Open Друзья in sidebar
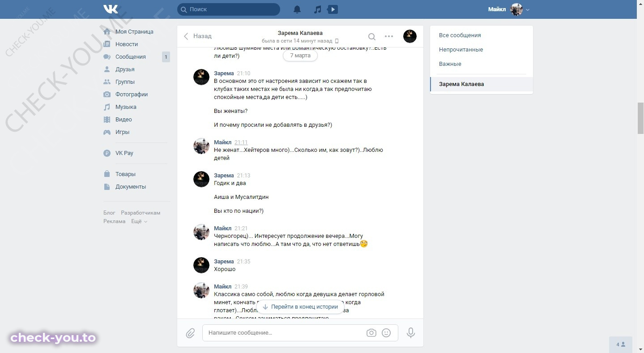Image resolution: width=644 pixels, height=353 pixels. [x=125, y=69]
